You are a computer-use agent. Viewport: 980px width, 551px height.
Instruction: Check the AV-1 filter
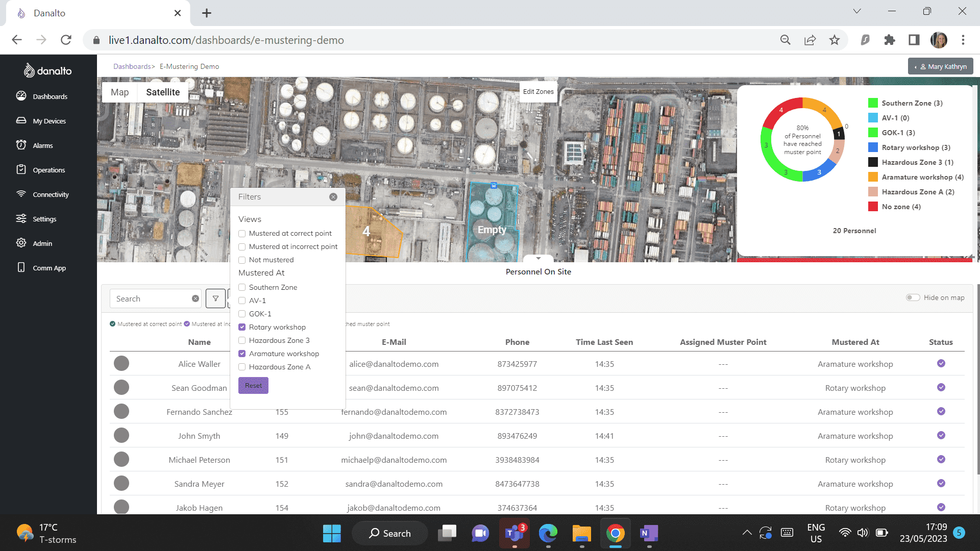point(242,300)
